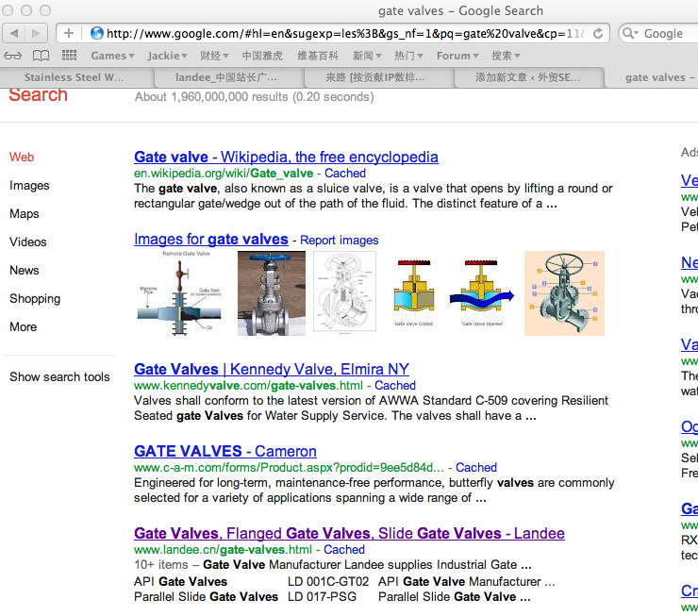The width and height of the screenshot is (698, 616).
Task: Select the Videos search filter
Action: [28, 242]
